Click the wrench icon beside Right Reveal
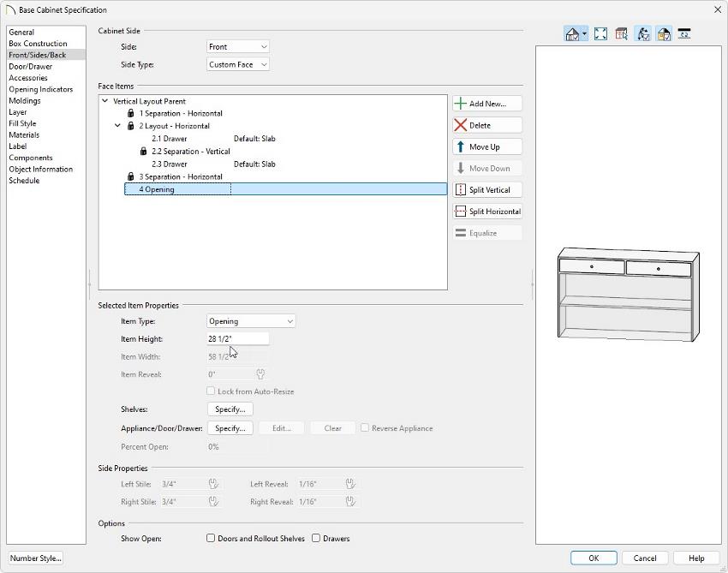 point(350,502)
